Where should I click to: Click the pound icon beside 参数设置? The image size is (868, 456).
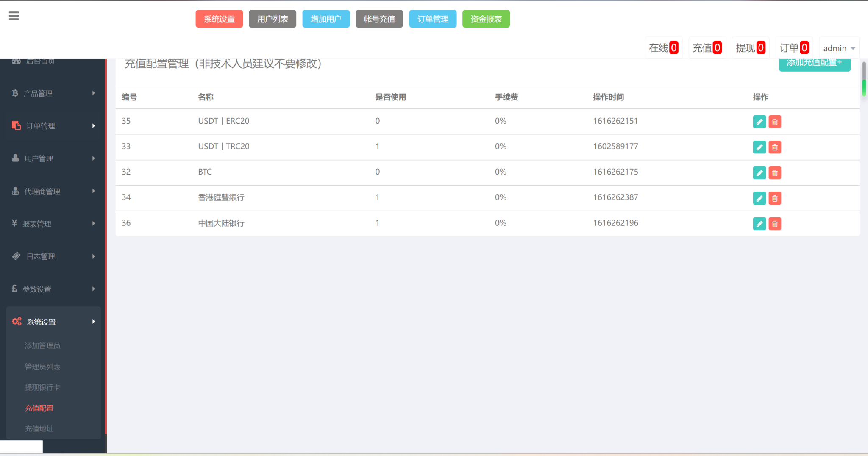(14, 289)
